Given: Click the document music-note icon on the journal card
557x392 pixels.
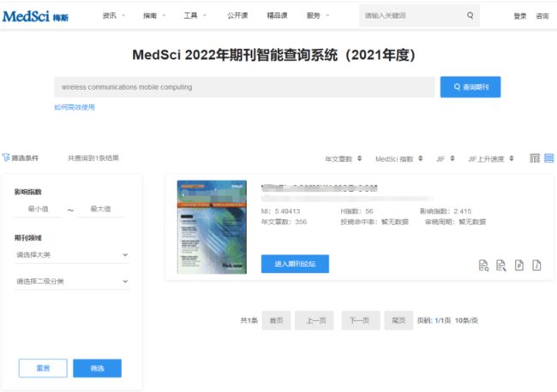Looking at the screenshot, I should point(536,265).
